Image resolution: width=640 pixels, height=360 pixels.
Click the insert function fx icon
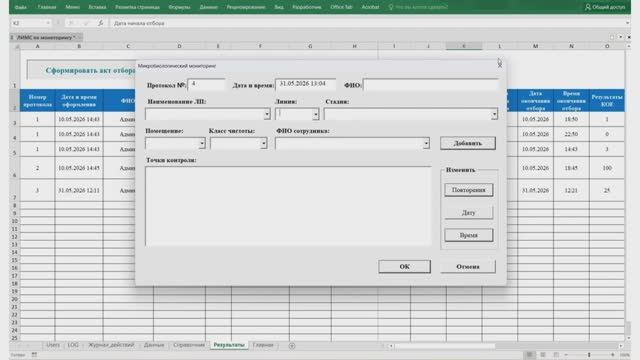click(x=100, y=23)
